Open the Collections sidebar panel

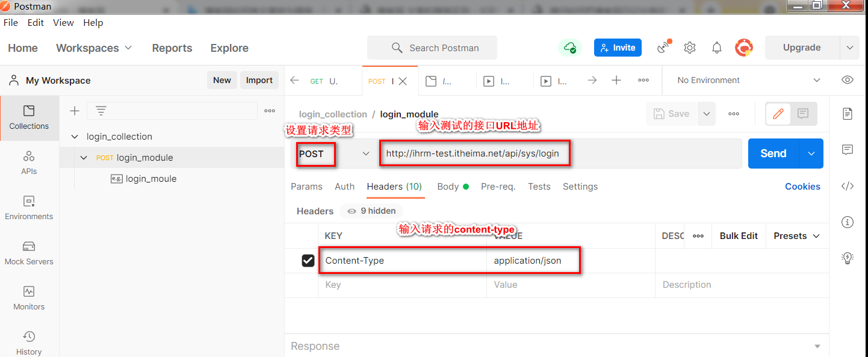click(x=29, y=118)
